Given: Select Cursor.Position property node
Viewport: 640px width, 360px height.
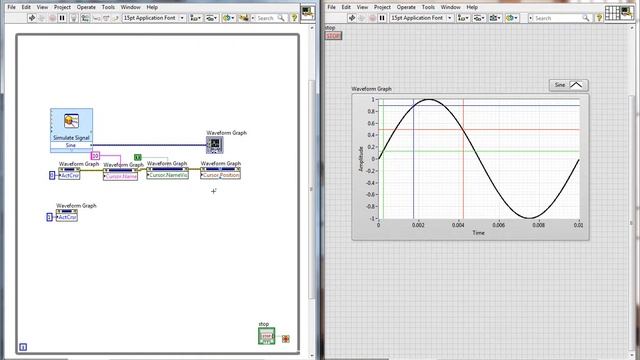Looking at the screenshot, I should [x=220, y=173].
